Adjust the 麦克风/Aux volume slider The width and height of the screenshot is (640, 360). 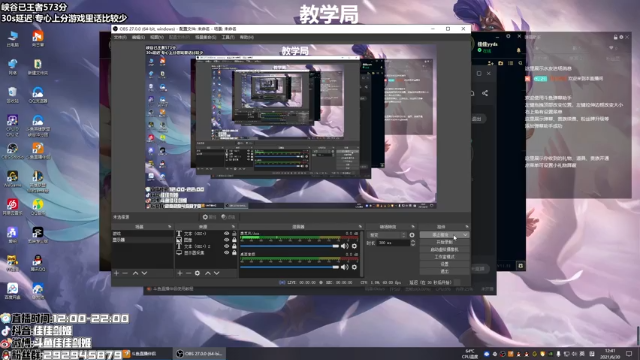[x=289, y=246]
